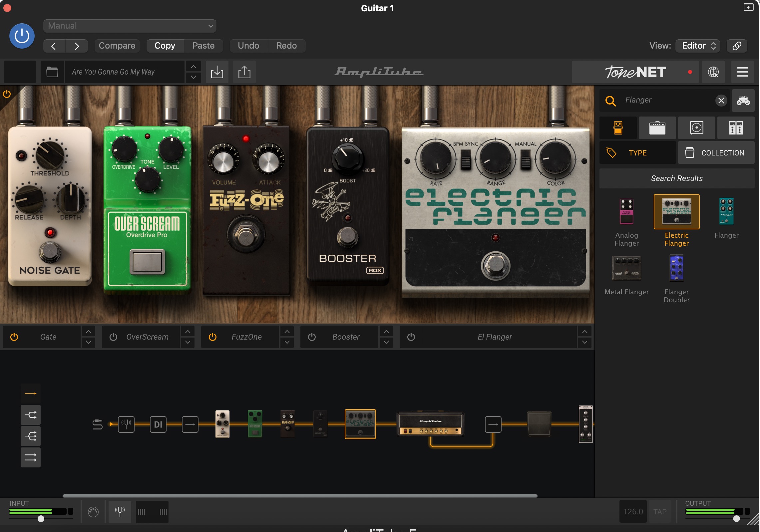Click down chevron of the OverScream slot

188,342
